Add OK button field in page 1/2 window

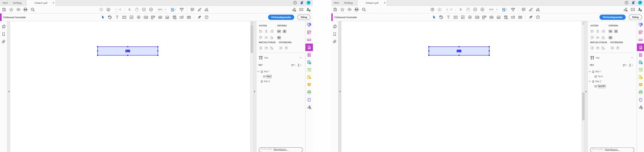[x=160, y=17]
